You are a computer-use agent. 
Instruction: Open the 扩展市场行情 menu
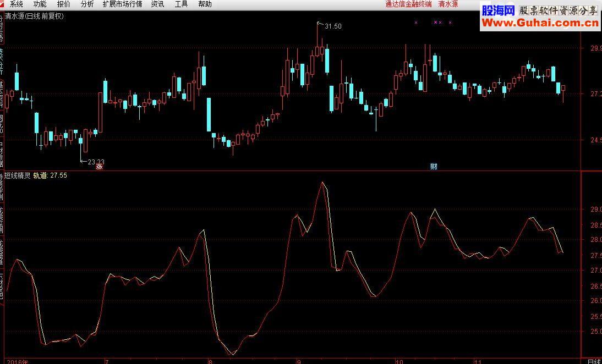pos(123,4)
